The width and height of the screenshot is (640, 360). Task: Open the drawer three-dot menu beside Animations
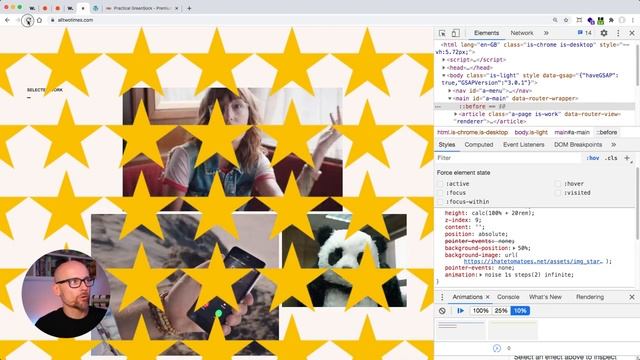tap(442, 297)
